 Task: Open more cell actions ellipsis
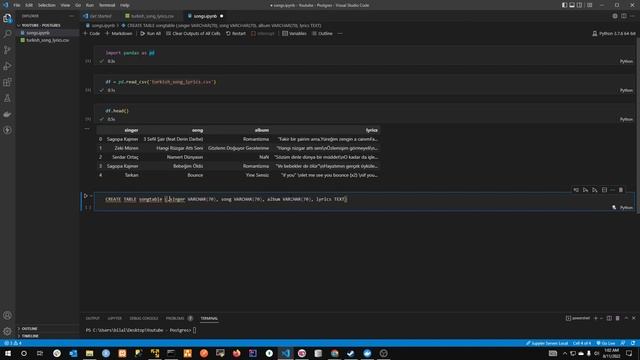(613, 190)
